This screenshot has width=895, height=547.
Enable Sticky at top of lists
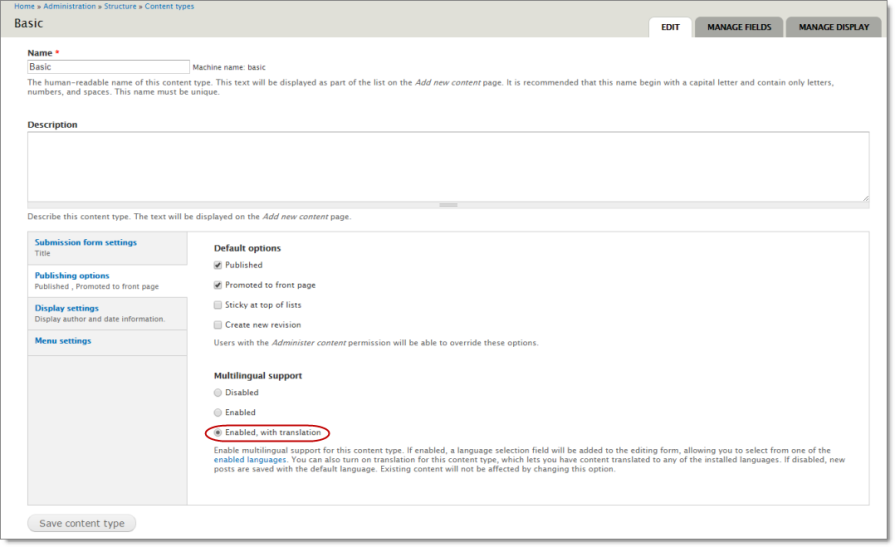tap(218, 305)
